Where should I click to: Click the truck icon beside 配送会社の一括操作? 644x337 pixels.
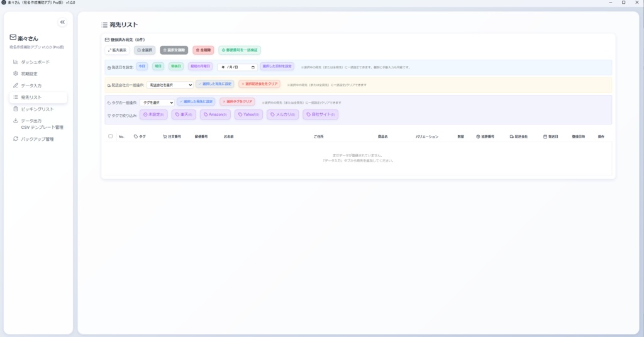coord(109,86)
